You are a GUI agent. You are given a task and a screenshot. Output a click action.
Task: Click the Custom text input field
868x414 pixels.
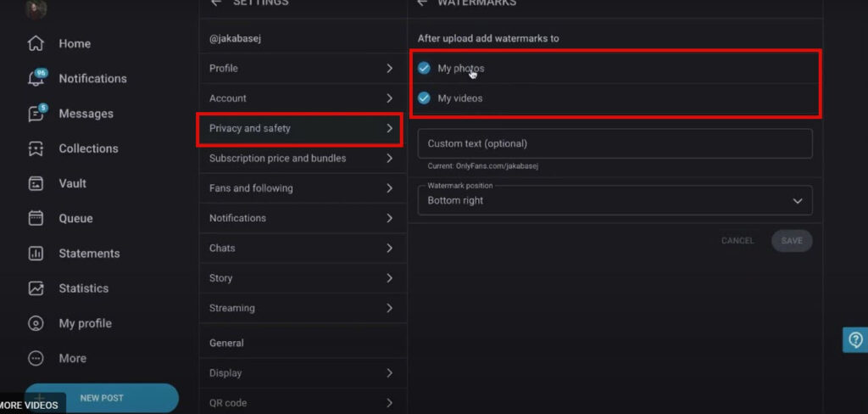coord(615,144)
